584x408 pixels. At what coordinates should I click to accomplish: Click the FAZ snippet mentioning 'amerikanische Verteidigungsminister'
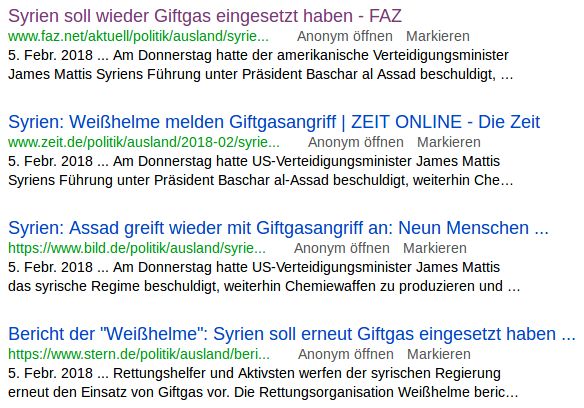(261, 65)
